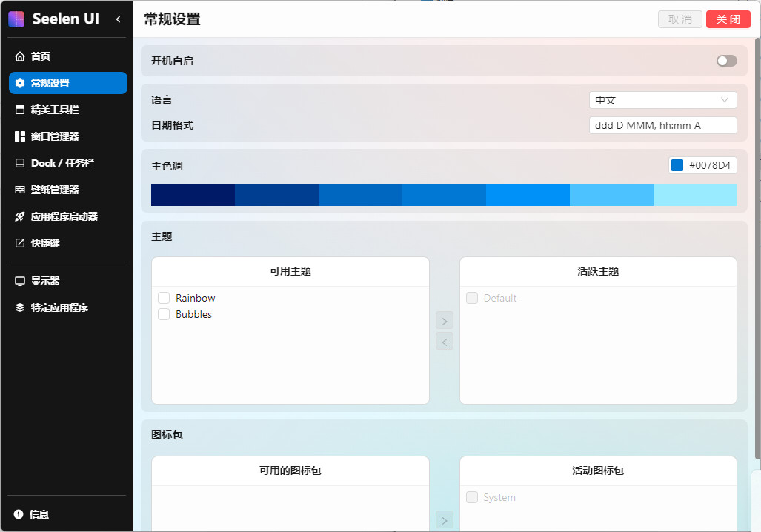Click the 可用主题 list header
Image resolution: width=761 pixels, height=532 pixels.
290,271
